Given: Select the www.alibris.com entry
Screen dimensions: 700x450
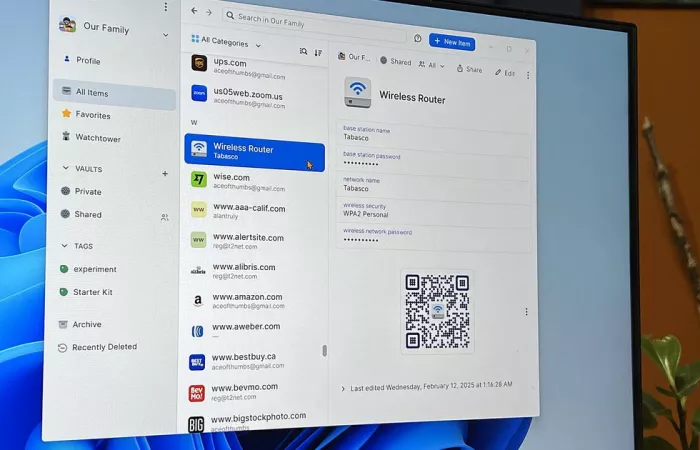Looking at the screenshot, I should pos(254,271).
